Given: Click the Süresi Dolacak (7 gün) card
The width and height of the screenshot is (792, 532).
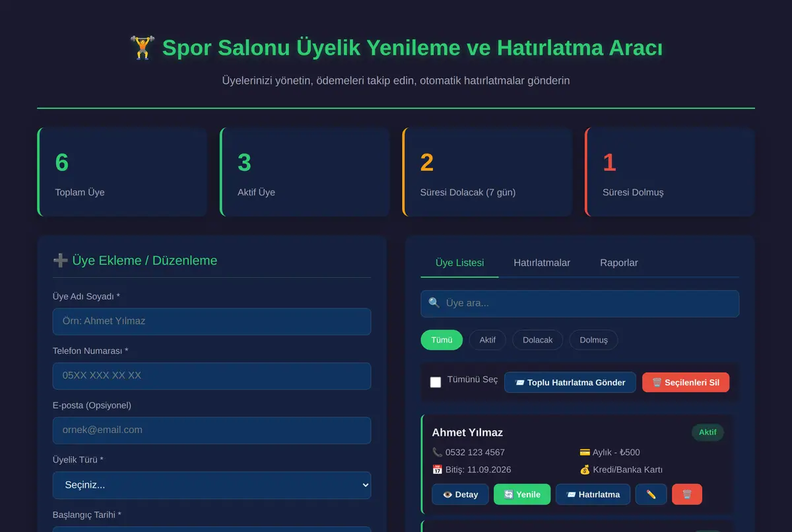Looking at the screenshot, I should [488, 172].
